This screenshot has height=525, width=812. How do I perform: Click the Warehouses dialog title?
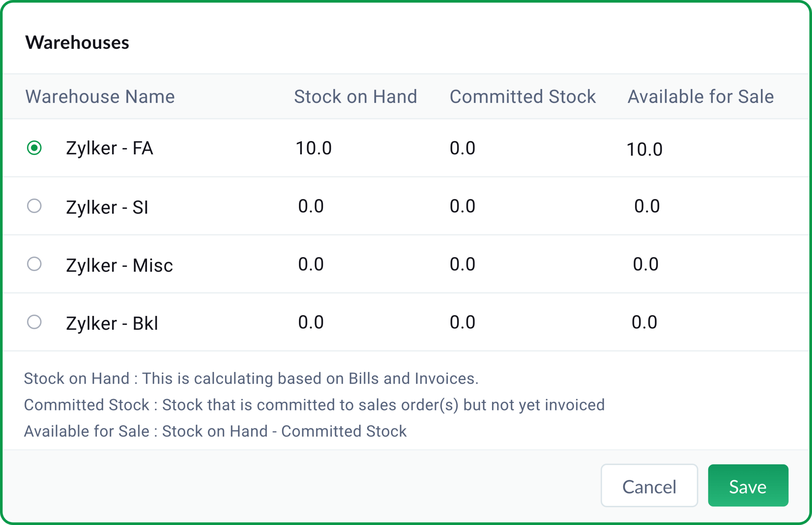click(x=77, y=42)
